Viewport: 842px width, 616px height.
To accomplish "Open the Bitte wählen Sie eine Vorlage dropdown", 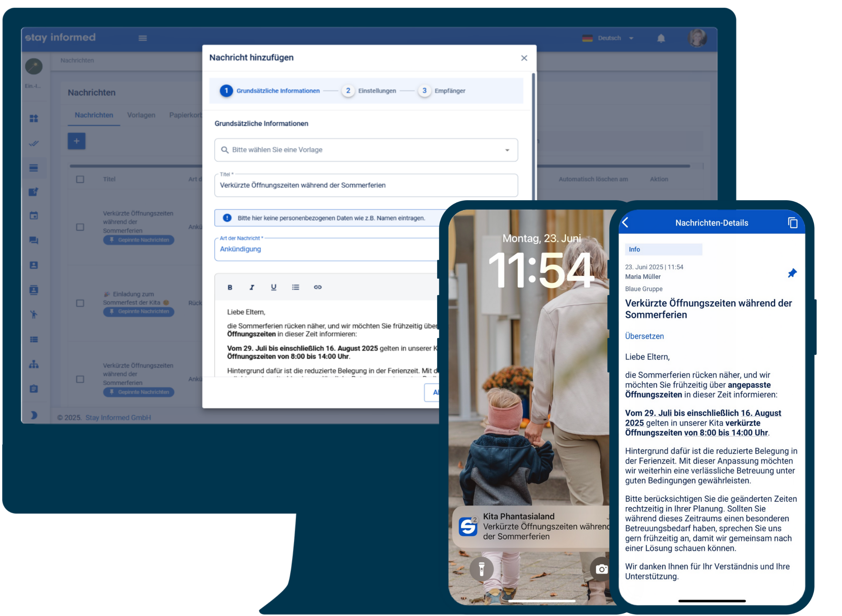I will tap(366, 150).
